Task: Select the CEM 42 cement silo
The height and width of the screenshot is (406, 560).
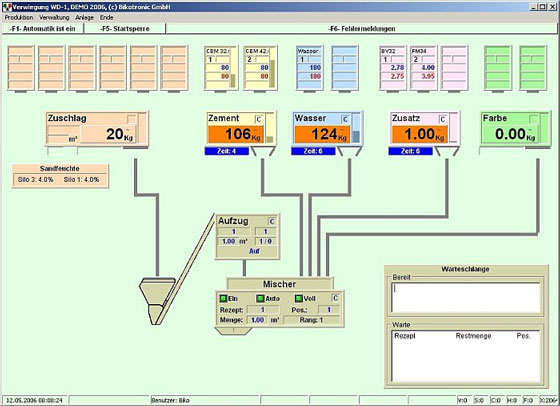Action: [260, 68]
